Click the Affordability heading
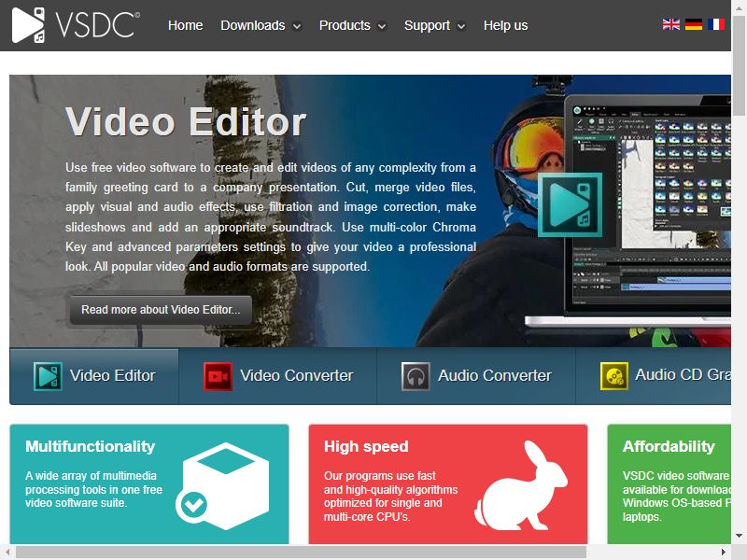 tap(669, 446)
